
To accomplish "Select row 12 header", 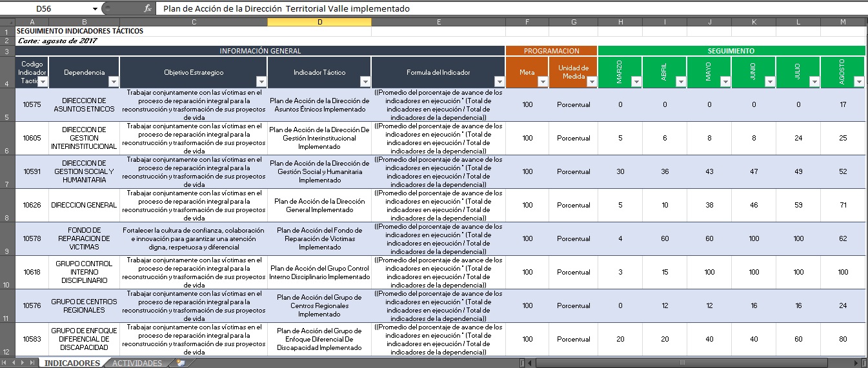I will (x=7, y=339).
